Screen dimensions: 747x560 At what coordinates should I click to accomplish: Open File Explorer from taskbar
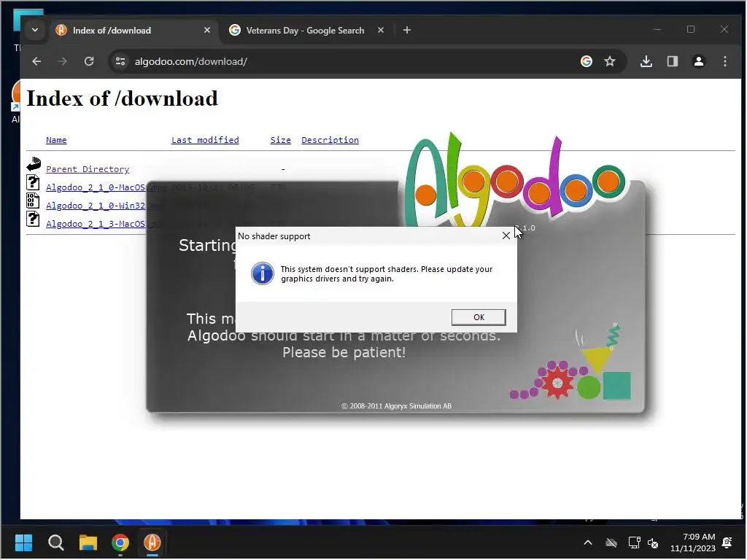point(88,542)
